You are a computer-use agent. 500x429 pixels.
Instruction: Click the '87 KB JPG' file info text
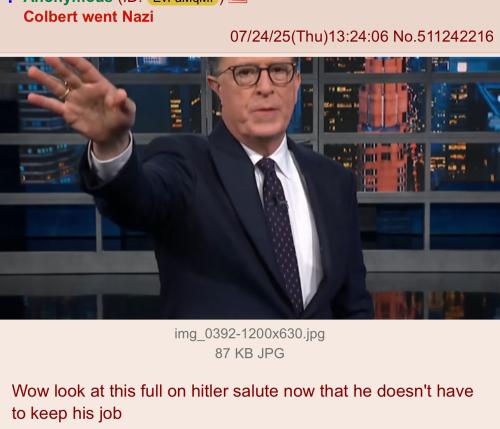[250, 353]
